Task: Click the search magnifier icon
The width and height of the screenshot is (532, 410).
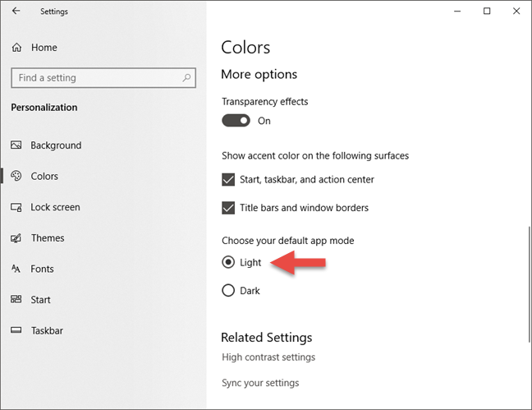Action: tap(186, 78)
